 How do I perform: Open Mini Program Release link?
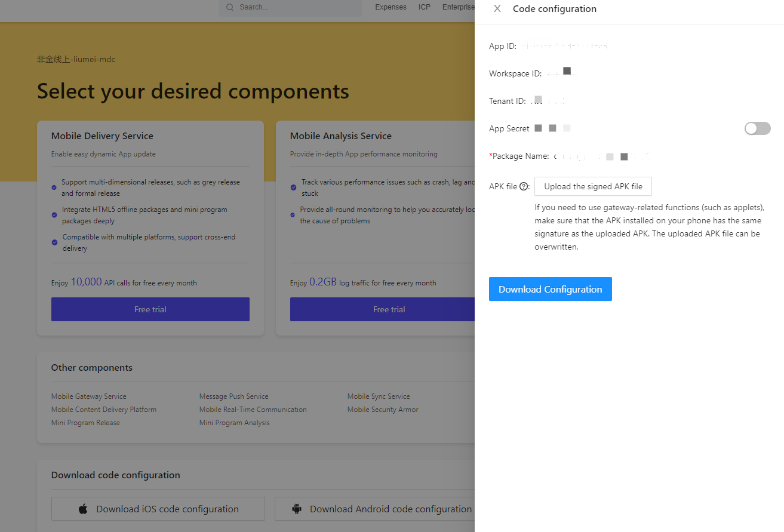coord(85,423)
